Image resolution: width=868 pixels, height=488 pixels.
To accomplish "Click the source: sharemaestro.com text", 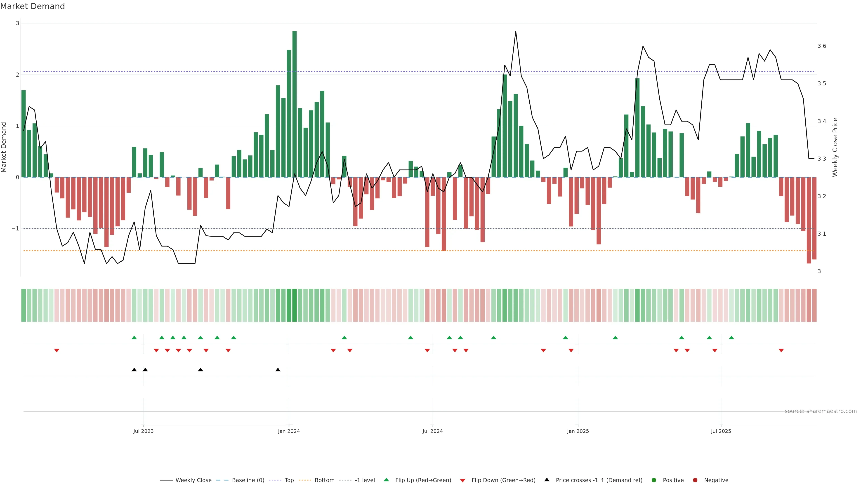I will pyautogui.click(x=821, y=411).
